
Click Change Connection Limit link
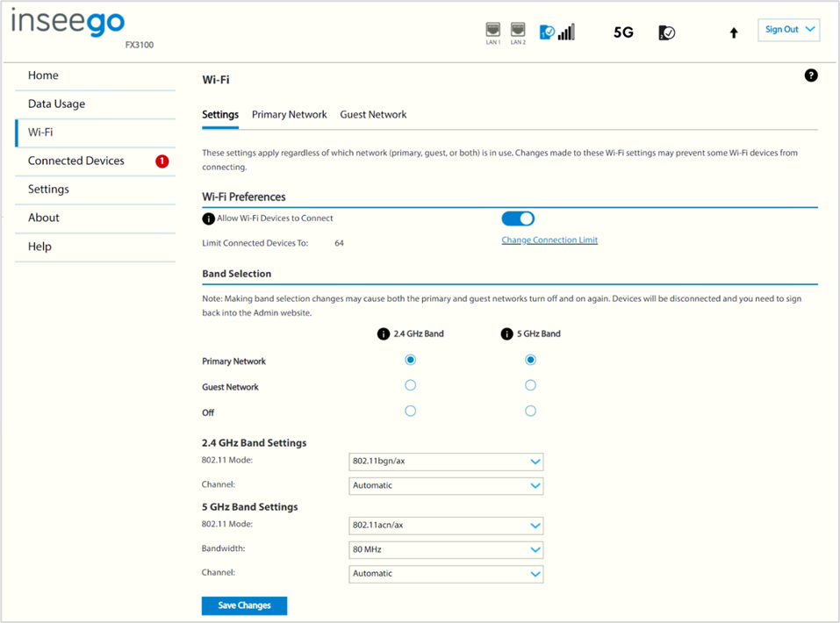[549, 240]
